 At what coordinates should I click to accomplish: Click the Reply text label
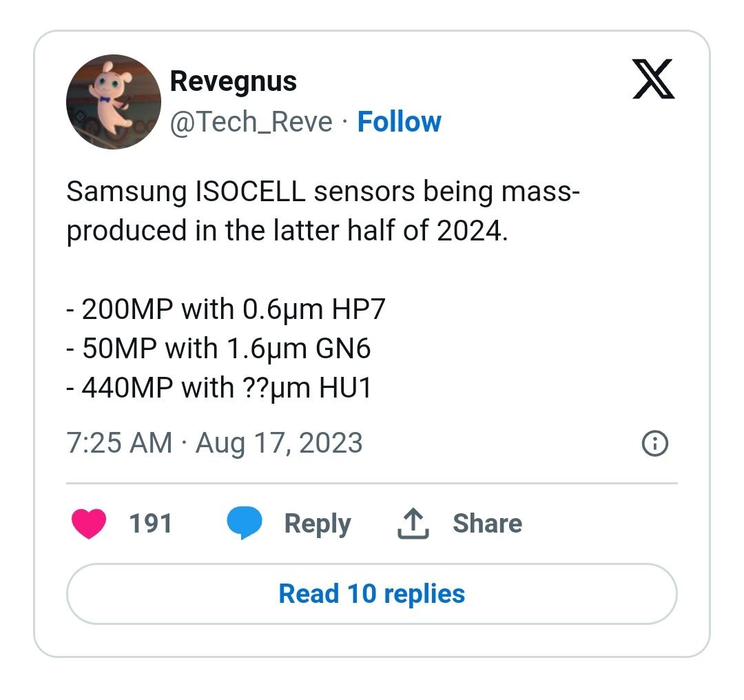pyautogui.click(x=317, y=524)
